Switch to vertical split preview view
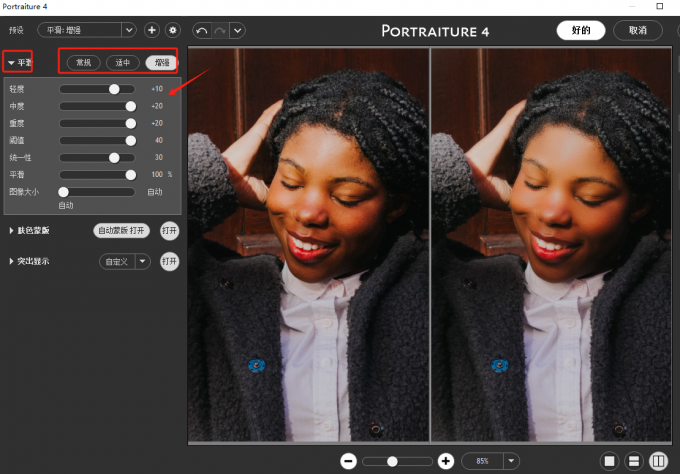 (658, 461)
